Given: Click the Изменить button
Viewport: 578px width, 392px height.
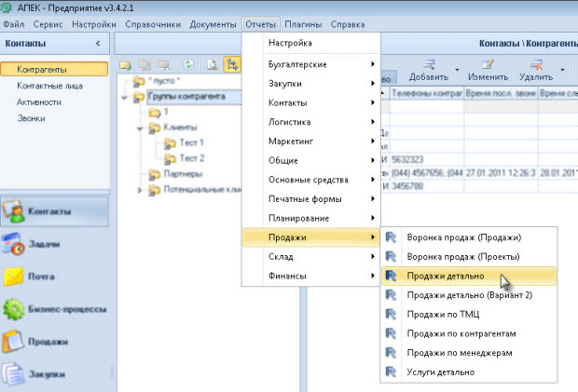Looking at the screenshot, I should tap(488, 70).
